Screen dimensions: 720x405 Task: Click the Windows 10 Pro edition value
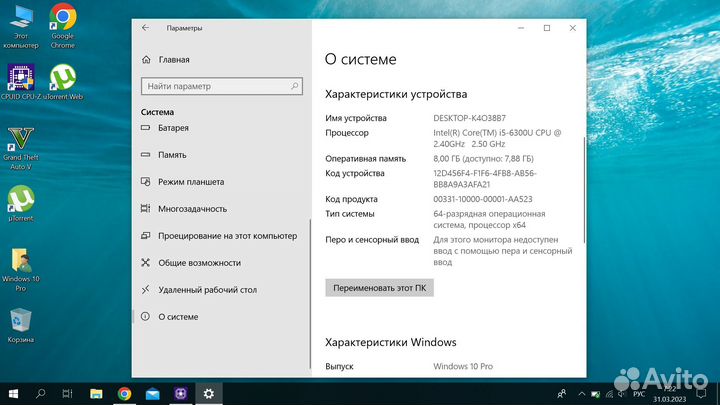click(463, 366)
